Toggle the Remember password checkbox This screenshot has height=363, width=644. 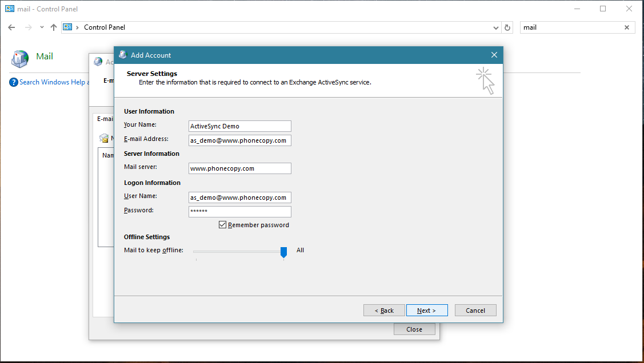[x=223, y=225]
